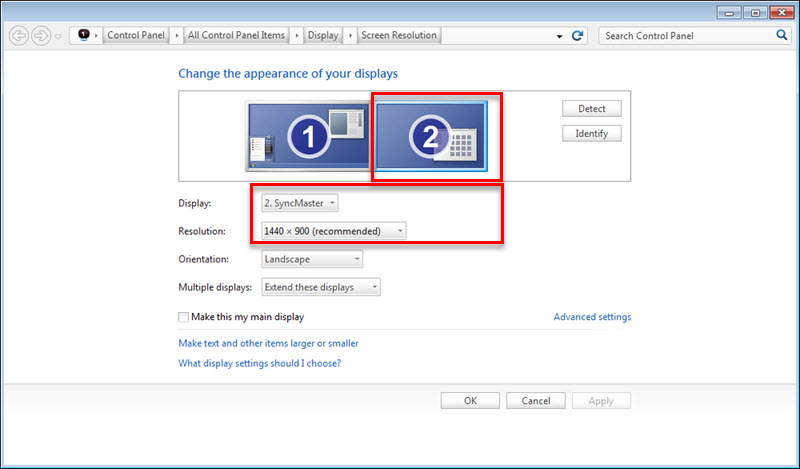Navigate to Display breadcrumb

322,35
